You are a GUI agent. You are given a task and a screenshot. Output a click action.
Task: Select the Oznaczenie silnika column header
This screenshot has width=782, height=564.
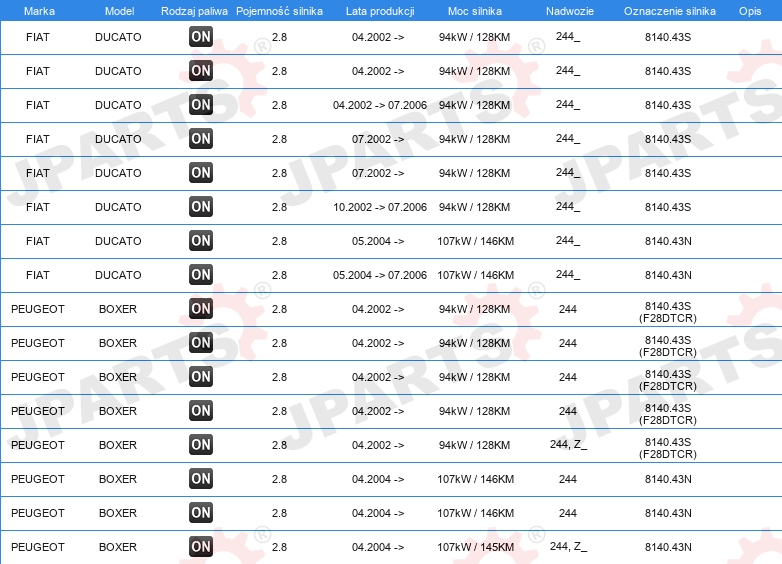669,11
